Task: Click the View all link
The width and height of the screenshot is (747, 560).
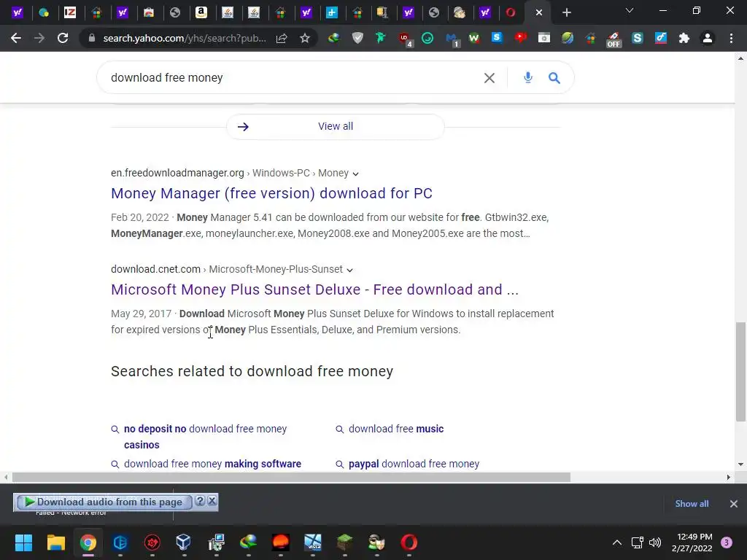Action: (336, 126)
